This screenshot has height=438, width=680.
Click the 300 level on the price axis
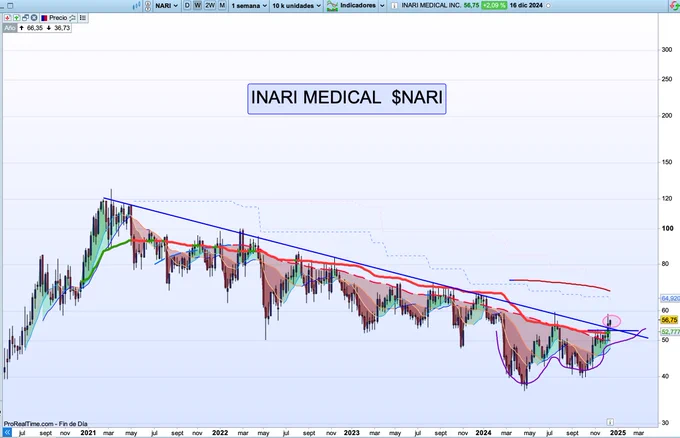point(667,50)
